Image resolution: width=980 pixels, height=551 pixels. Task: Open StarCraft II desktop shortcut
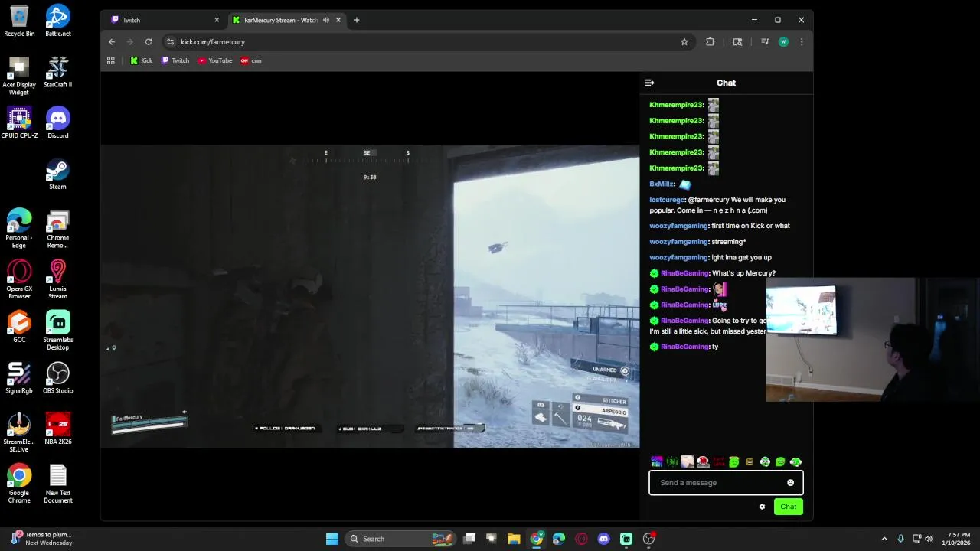click(57, 72)
